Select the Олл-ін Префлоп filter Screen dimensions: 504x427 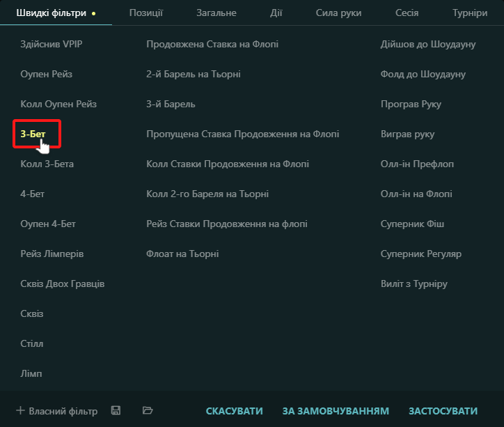[x=417, y=164]
